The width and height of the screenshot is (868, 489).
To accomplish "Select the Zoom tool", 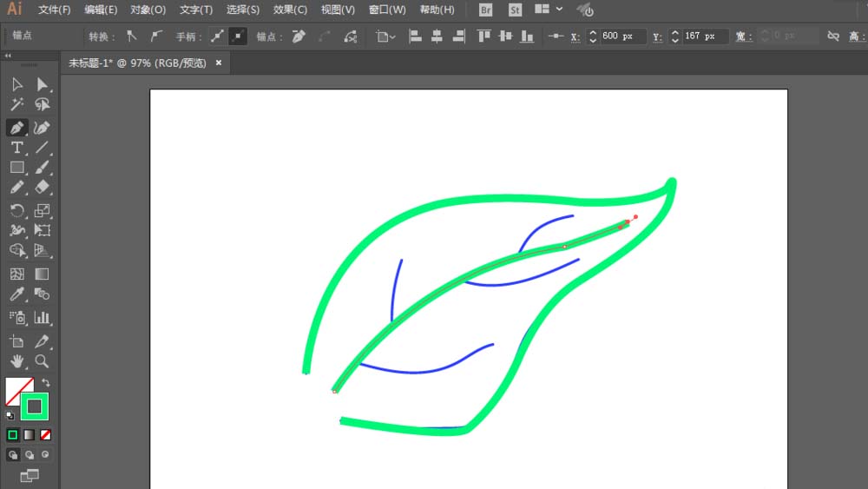I will (x=42, y=361).
